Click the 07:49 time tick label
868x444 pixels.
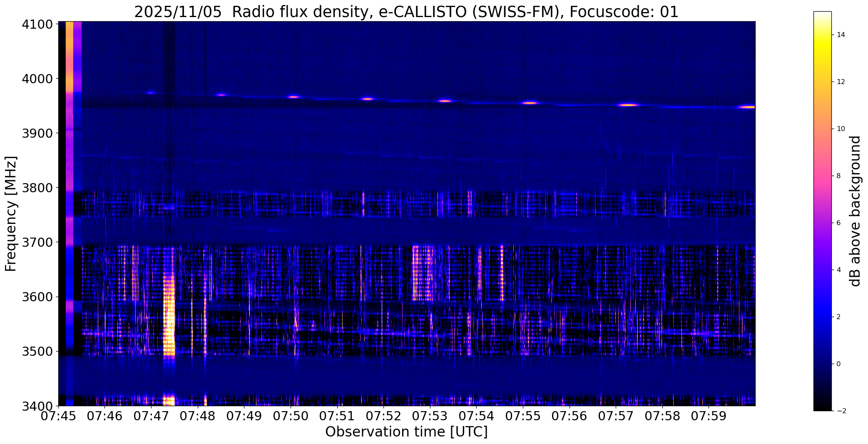pyautogui.click(x=244, y=416)
